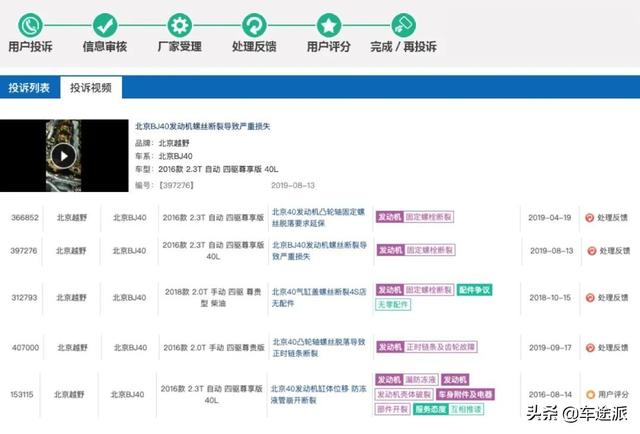Click the 处理反馈 status icon in row 407000

click(590, 348)
